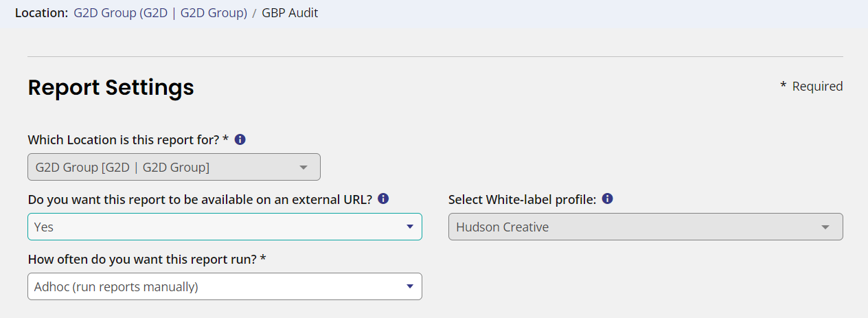Click the arrow on the Adhoc selector
The height and width of the screenshot is (318, 868).
(410, 286)
